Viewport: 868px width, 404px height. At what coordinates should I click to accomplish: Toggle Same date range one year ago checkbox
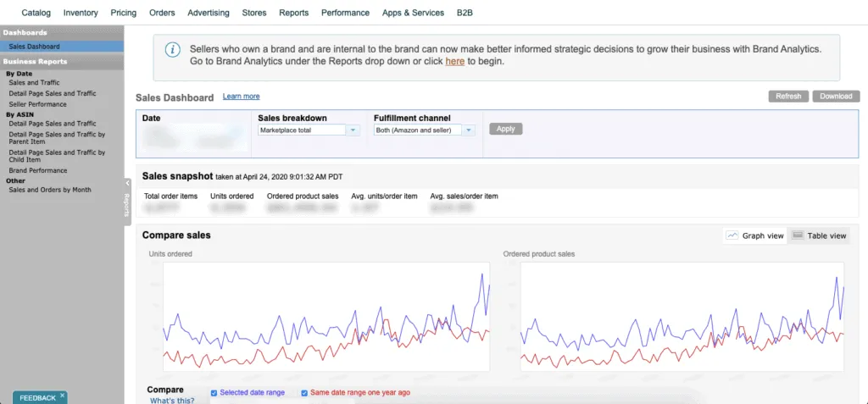(304, 393)
